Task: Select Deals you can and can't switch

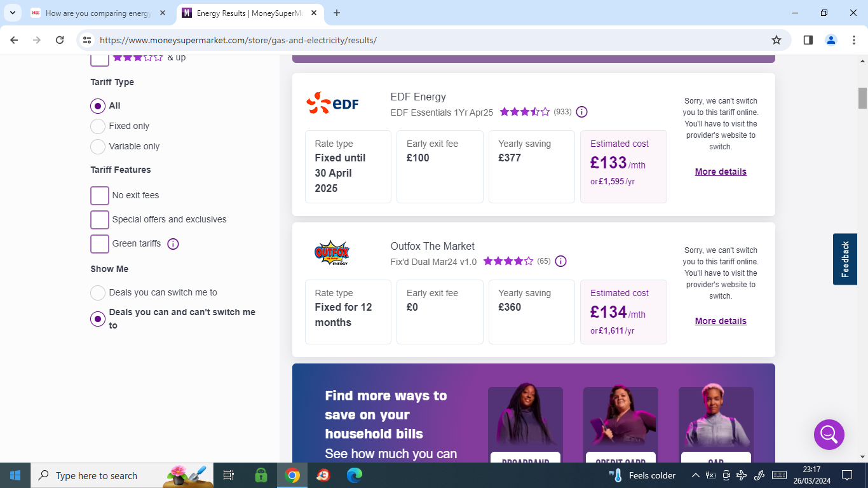Action: coord(97,319)
